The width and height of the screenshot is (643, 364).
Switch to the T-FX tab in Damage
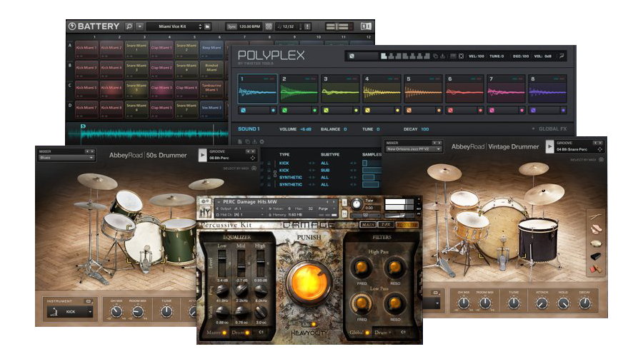386,225
